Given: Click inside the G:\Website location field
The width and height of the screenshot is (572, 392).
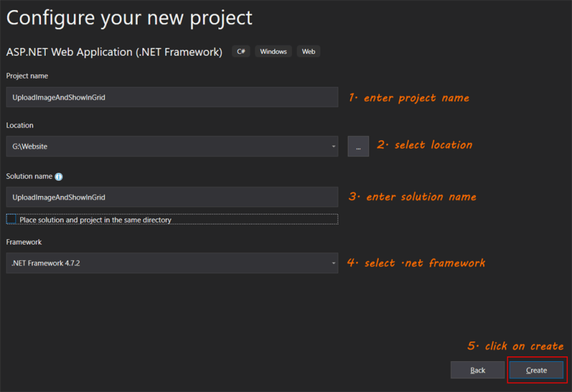Looking at the screenshot, I should tap(168, 146).
